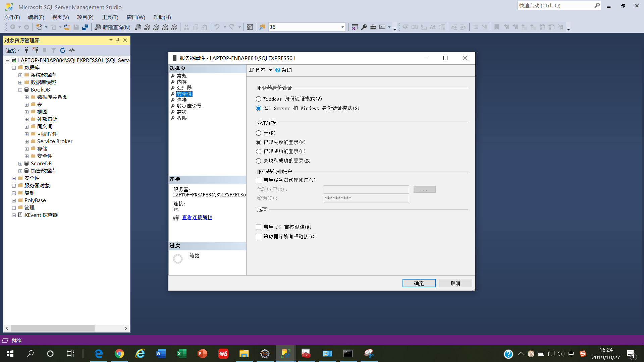
Task: Select 仅限成功的登录 radio button
Action: (259, 152)
